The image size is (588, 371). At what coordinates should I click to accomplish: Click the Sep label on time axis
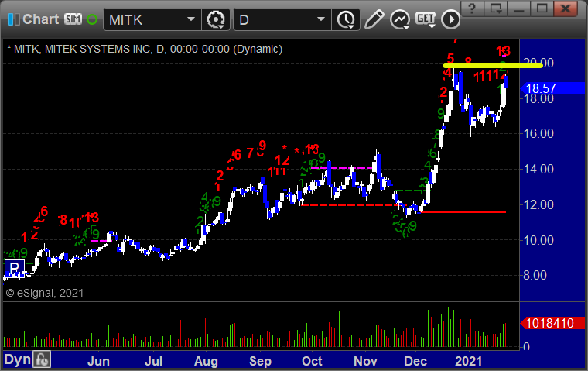pos(260,361)
